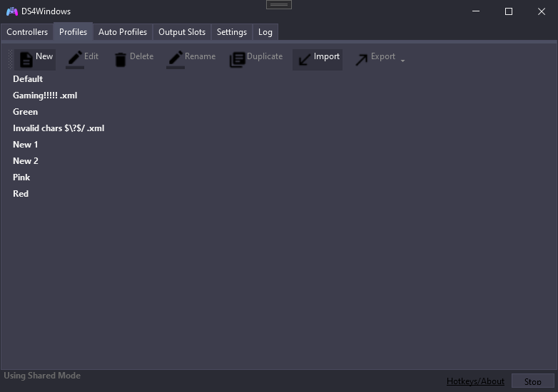Click the New profile document icon
The image size is (558, 392).
point(26,59)
